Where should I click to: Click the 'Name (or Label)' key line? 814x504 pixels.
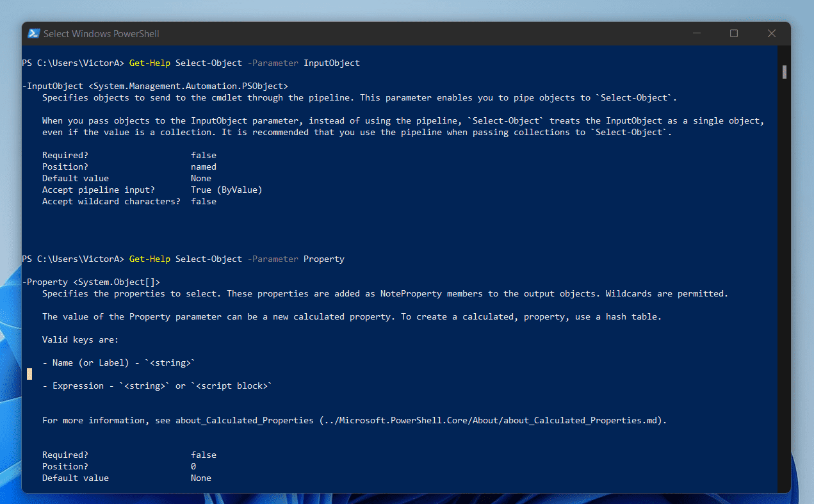click(x=118, y=362)
